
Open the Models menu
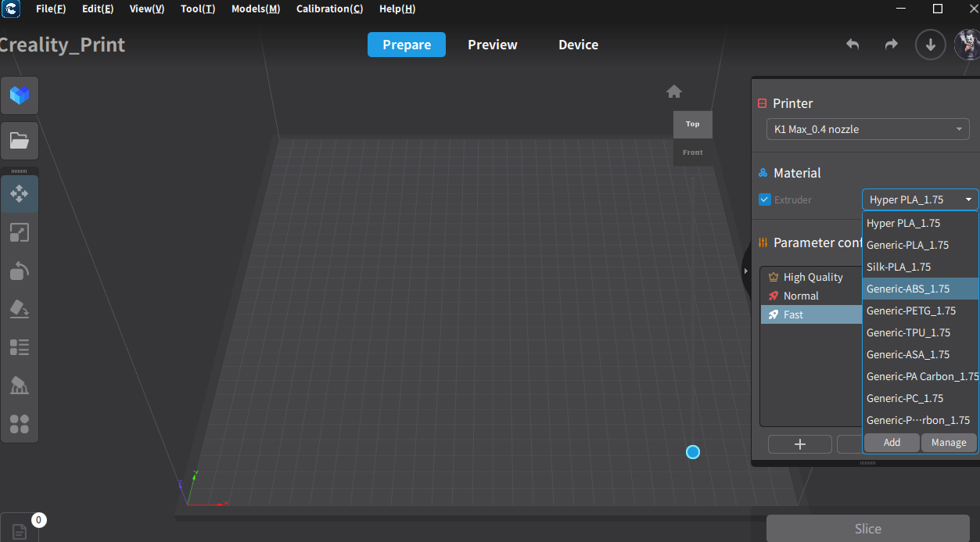tap(256, 9)
